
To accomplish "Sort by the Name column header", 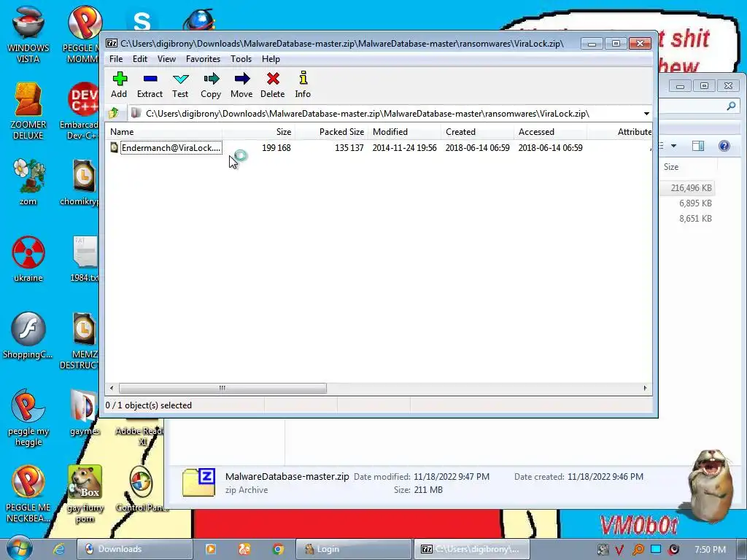I will pyautogui.click(x=163, y=132).
